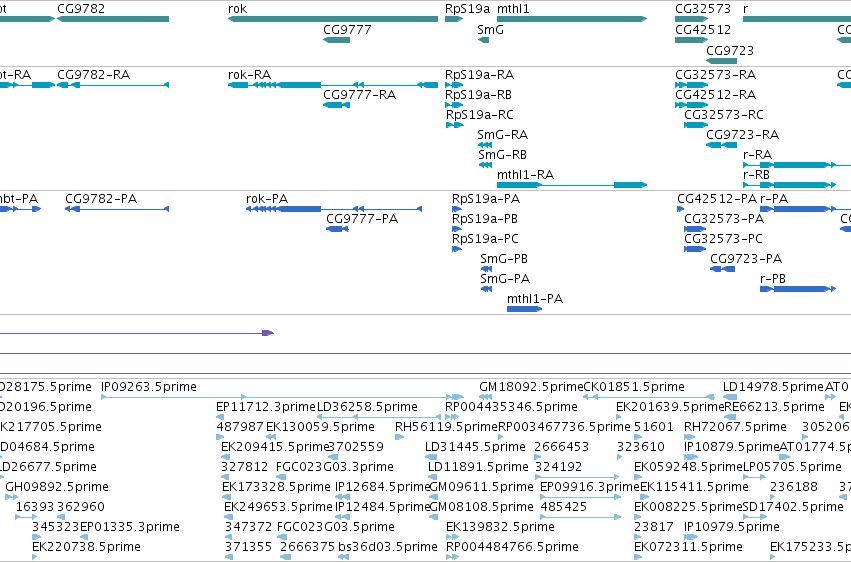Click the EK220738.5prime EST label
851x562 pixels.
86,547
